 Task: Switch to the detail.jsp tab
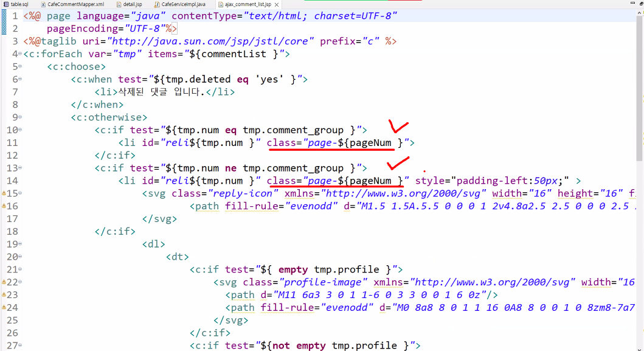point(130,4)
